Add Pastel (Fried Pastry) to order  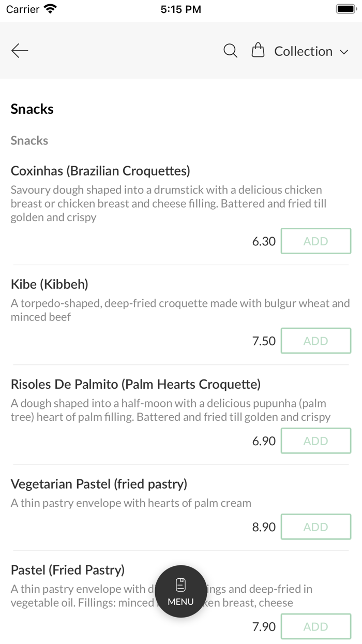pos(315,626)
